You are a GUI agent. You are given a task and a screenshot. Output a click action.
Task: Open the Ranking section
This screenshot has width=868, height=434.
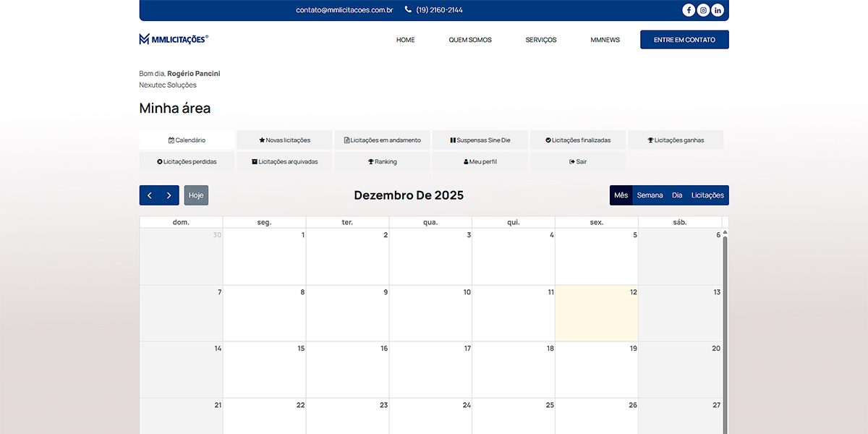click(382, 162)
